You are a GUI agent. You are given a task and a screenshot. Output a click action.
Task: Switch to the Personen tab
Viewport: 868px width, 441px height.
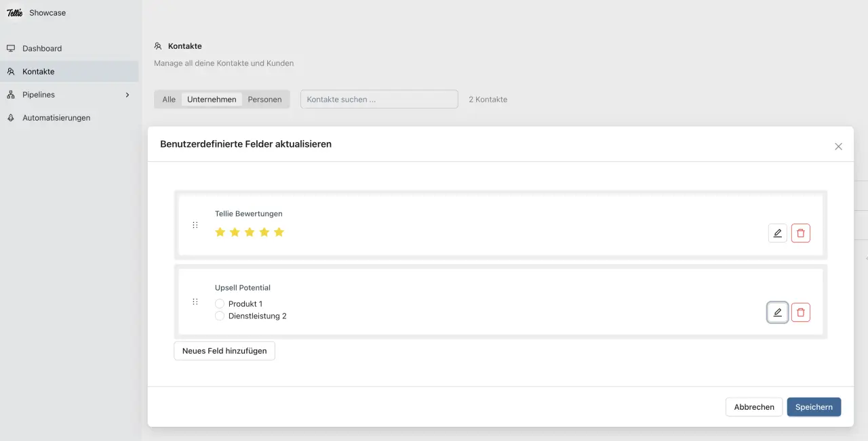[265, 99]
